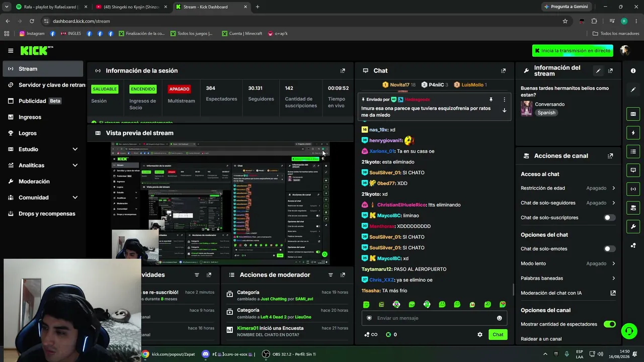Click the info icon in the right sidebar
The image size is (644, 362).
pyautogui.click(x=633, y=71)
